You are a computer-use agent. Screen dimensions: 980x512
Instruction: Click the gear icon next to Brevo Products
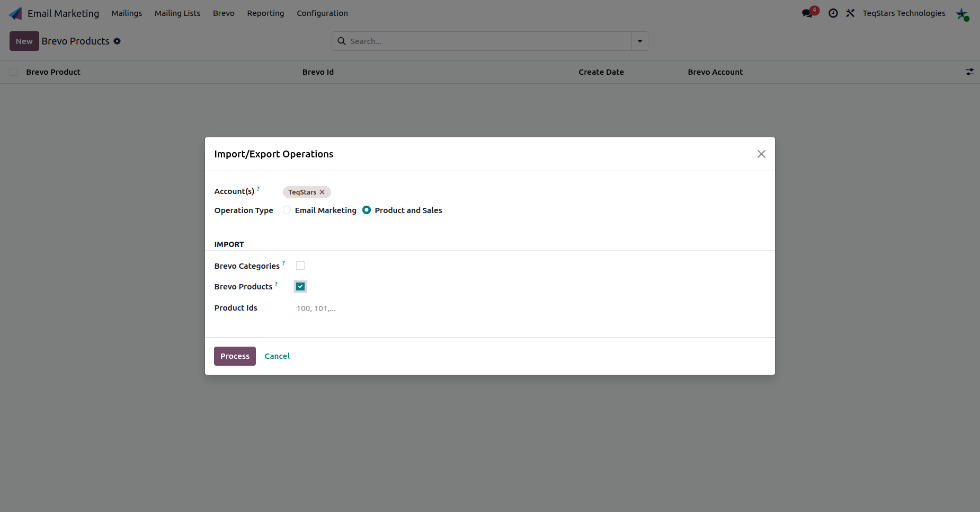[x=117, y=41]
